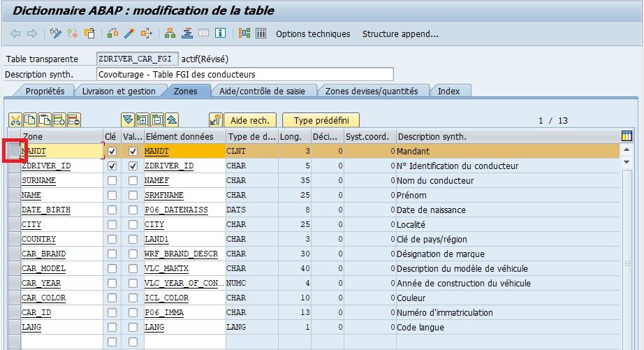
Task: Click the collapse all rows icon
Action: (172, 120)
